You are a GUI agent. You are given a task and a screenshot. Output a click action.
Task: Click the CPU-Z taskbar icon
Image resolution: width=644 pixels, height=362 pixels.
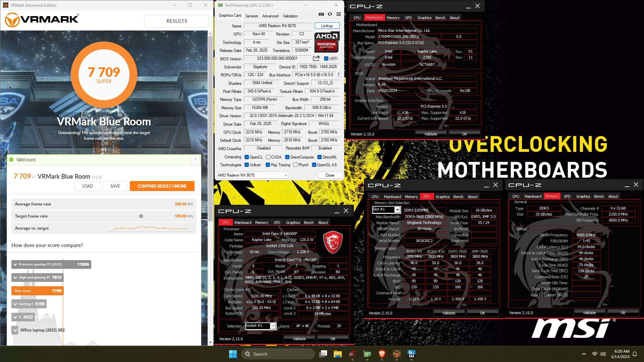352,354
